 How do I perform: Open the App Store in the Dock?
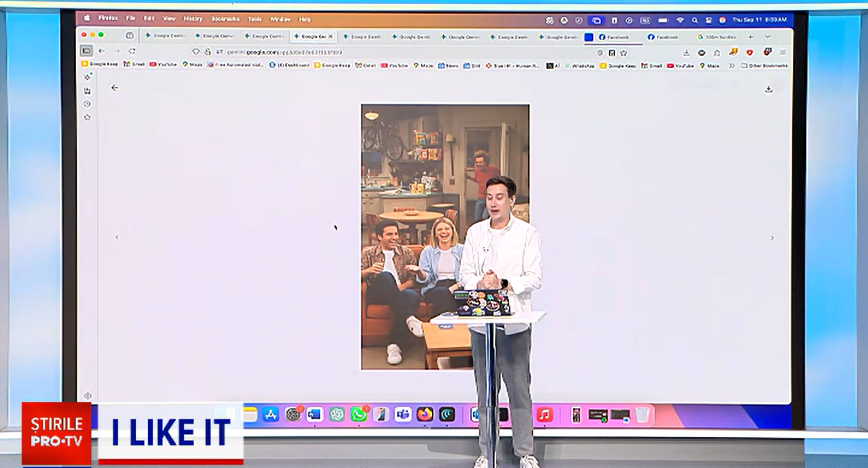coord(271,415)
